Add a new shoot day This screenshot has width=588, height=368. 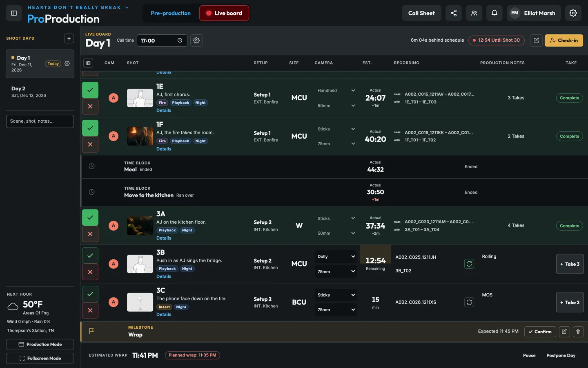(69, 38)
